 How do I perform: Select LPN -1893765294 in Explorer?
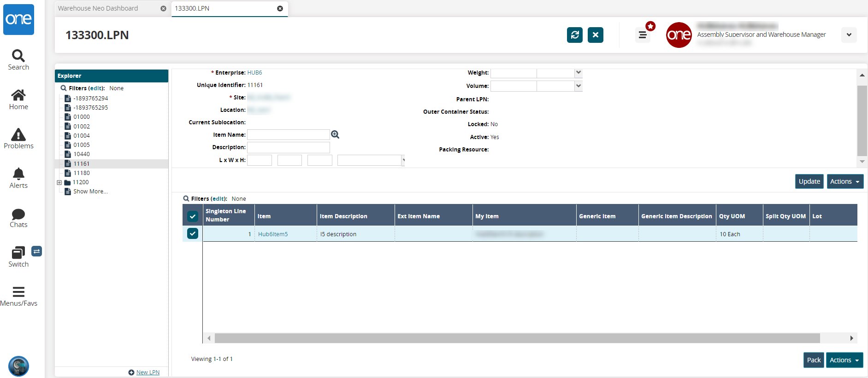click(91, 98)
